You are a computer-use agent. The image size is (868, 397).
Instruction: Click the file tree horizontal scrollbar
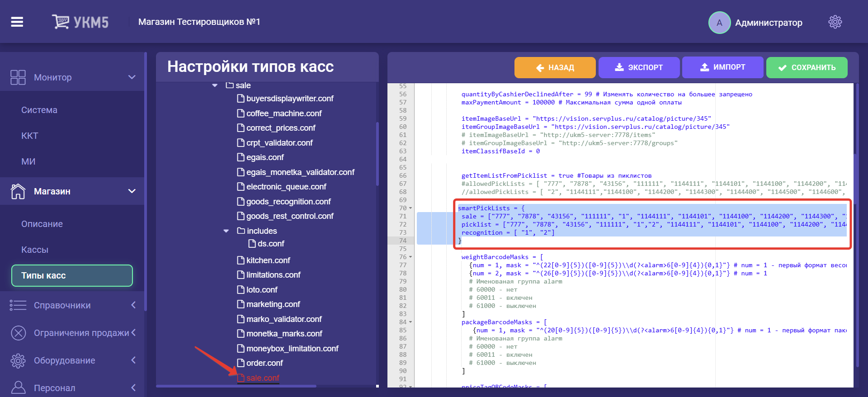coord(236,386)
